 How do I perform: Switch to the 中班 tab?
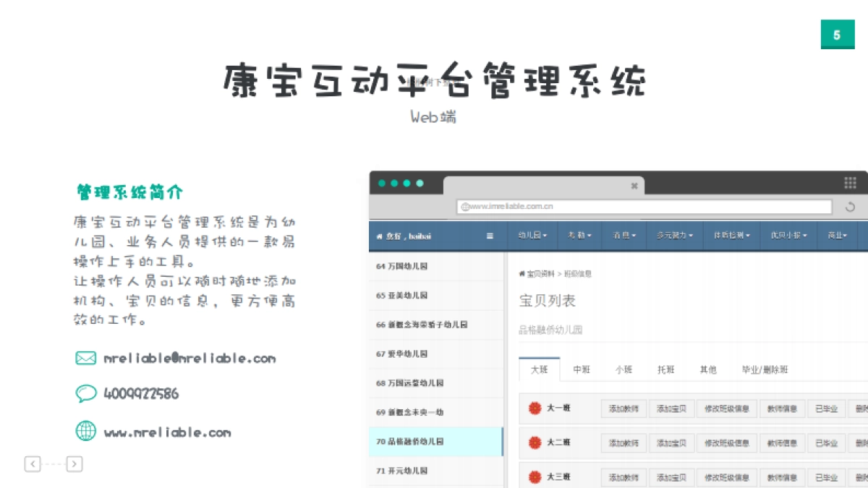coord(582,369)
